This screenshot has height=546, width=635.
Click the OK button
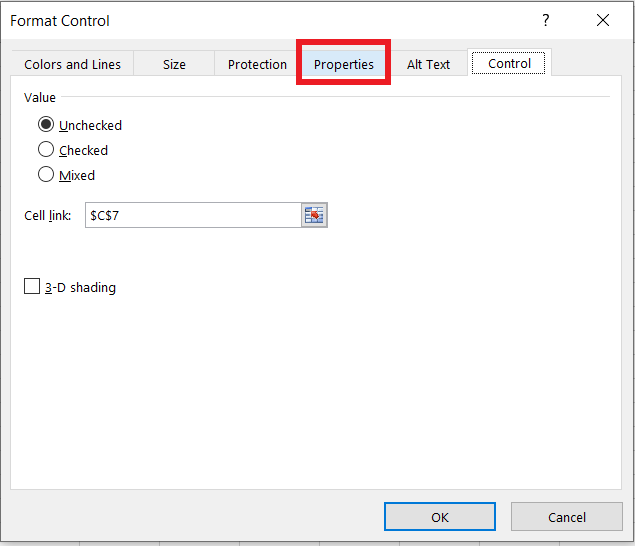(x=440, y=517)
